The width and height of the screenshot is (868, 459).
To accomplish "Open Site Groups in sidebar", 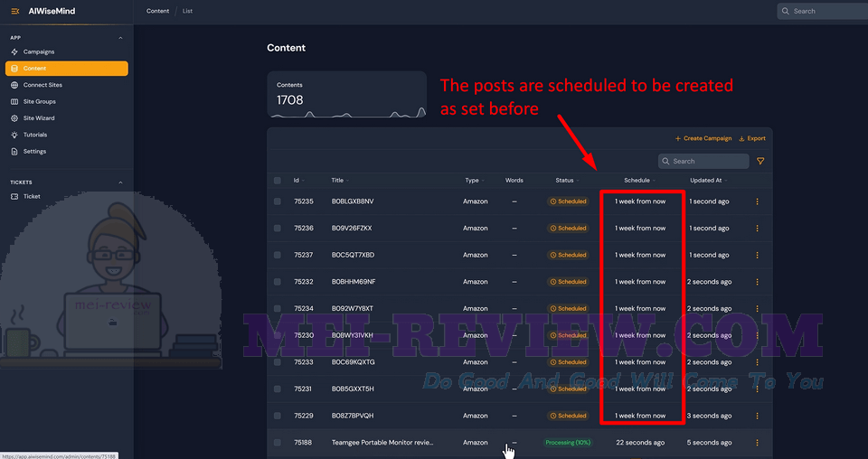I will pyautogui.click(x=39, y=102).
